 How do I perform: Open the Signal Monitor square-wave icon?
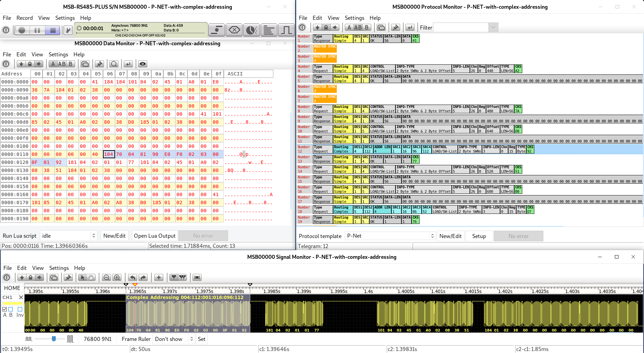tap(286, 30)
